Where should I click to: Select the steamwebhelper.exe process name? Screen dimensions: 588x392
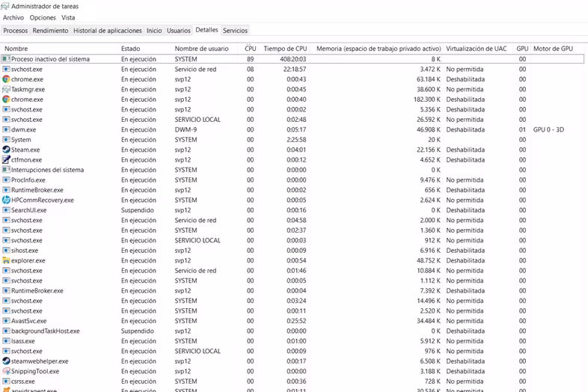(40, 361)
